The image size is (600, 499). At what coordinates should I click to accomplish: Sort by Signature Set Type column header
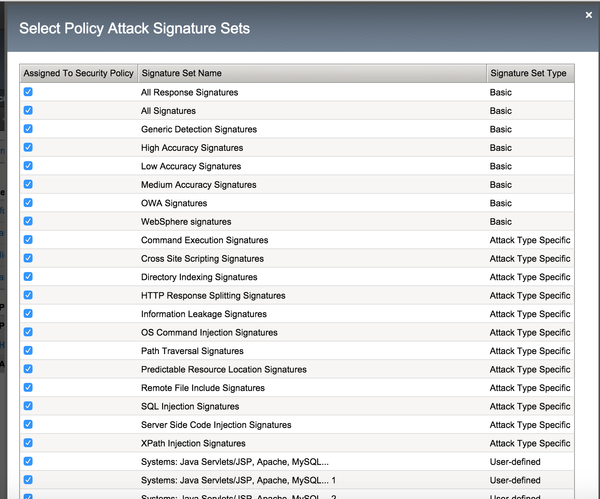(528, 73)
